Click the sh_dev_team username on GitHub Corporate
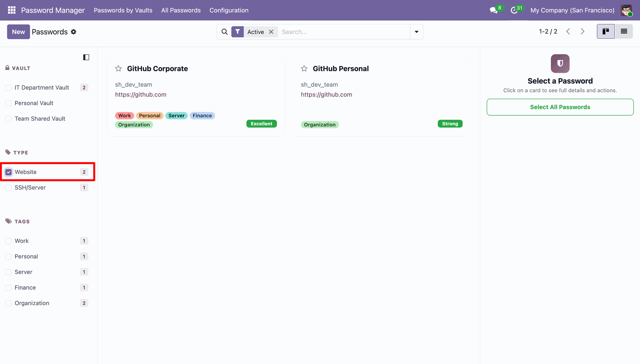Image resolution: width=640 pixels, height=364 pixels. [x=134, y=85]
